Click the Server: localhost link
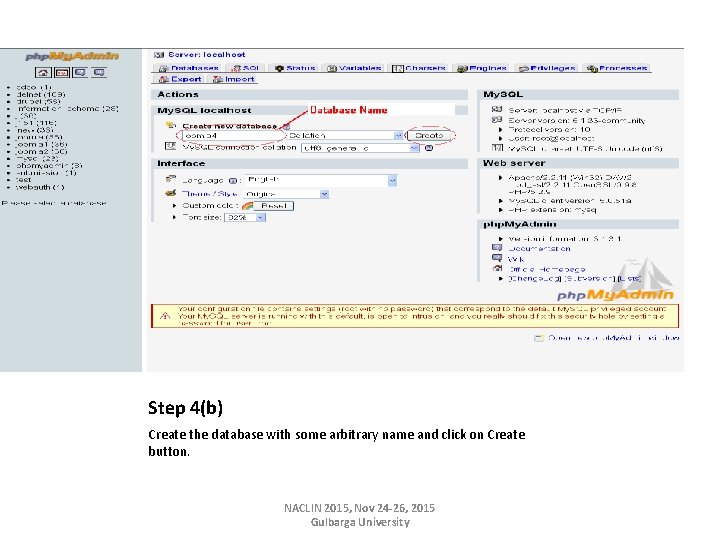 pyautogui.click(x=207, y=55)
